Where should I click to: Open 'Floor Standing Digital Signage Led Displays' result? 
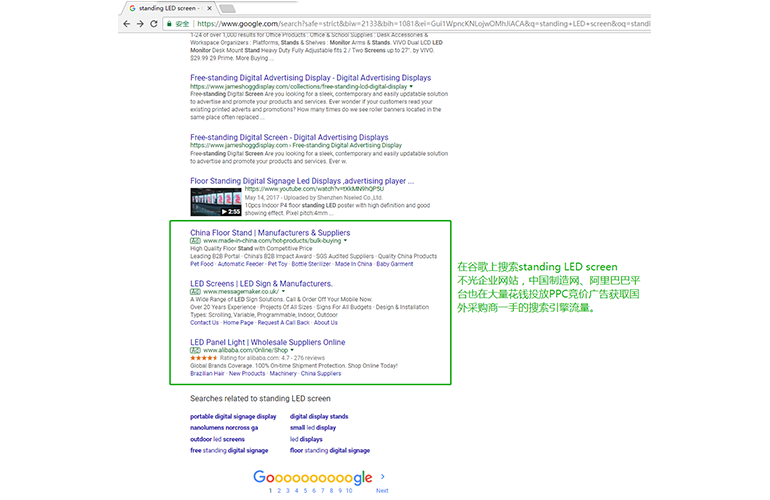pos(302,181)
